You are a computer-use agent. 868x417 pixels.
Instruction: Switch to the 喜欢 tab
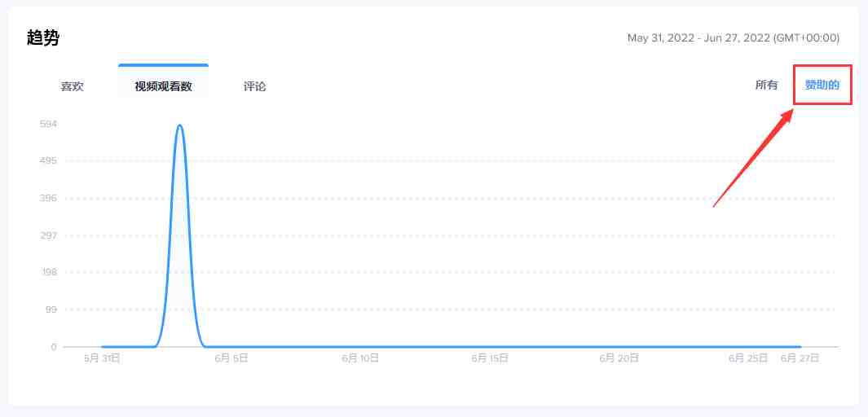pos(72,86)
